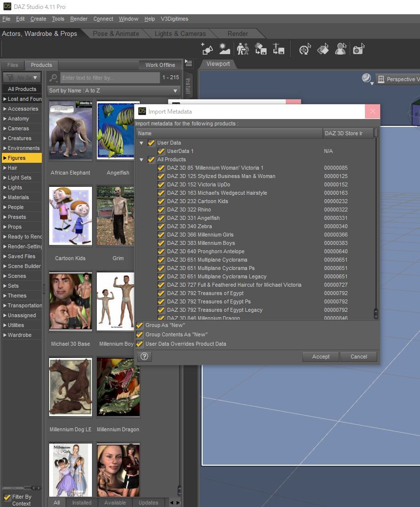Click the DAZ Studio app logo icon

click(x=7, y=6)
